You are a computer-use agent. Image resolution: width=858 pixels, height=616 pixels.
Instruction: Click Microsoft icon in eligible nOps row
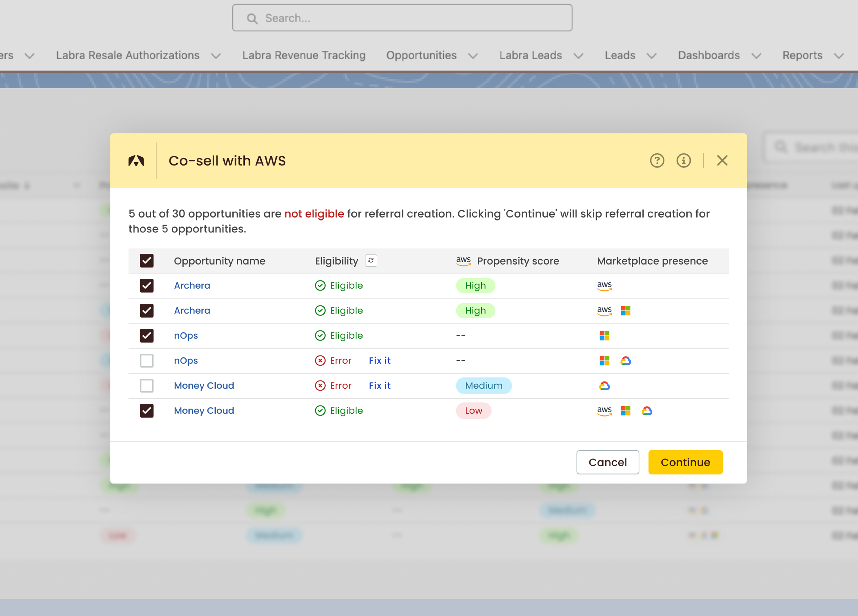[604, 336]
